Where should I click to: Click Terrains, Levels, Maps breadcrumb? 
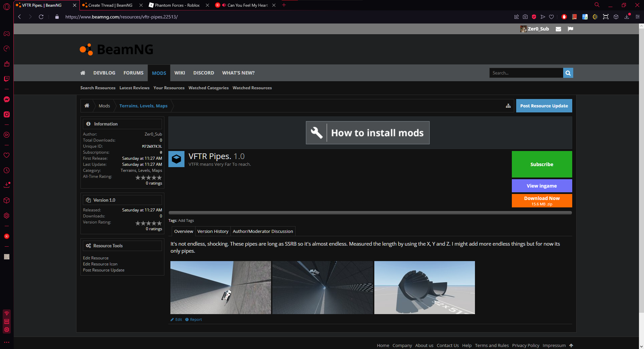143,106
